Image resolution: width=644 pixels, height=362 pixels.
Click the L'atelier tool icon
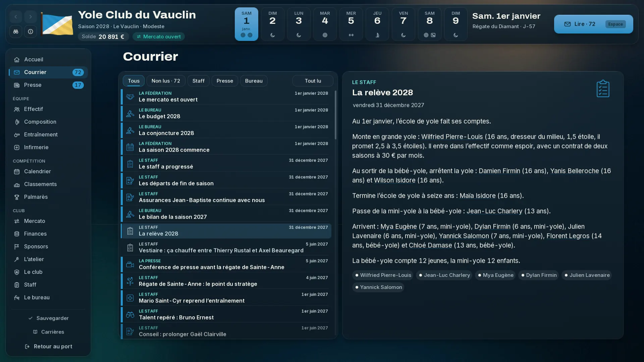(17, 259)
